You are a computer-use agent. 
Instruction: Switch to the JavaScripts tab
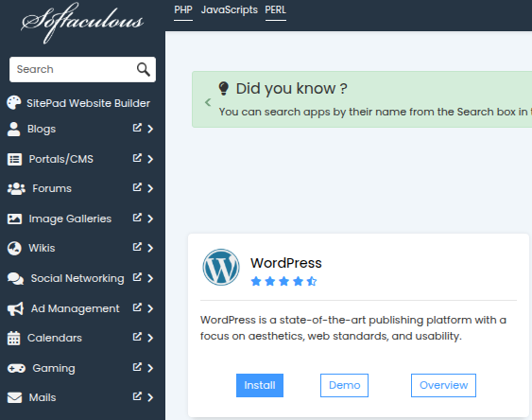pos(230,10)
